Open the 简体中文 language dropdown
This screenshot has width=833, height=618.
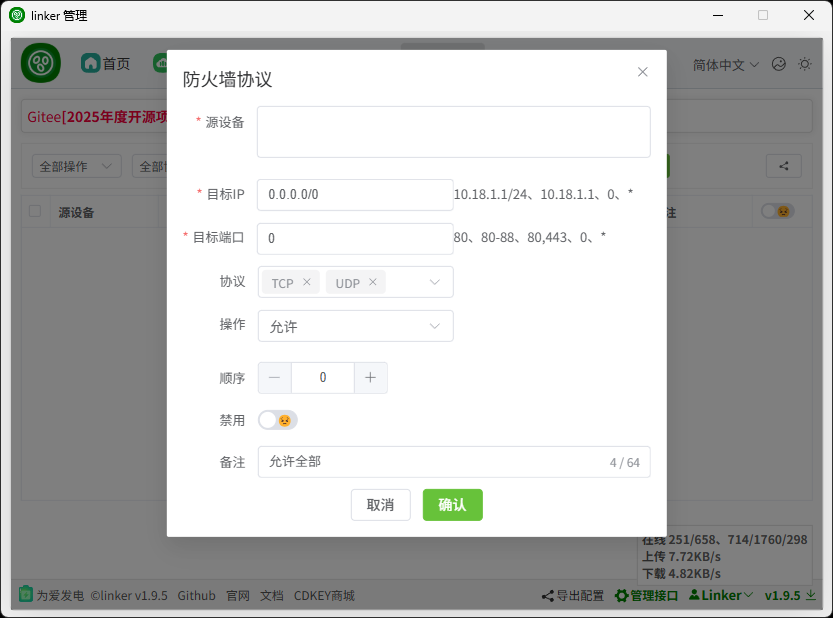click(x=726, y=64)
